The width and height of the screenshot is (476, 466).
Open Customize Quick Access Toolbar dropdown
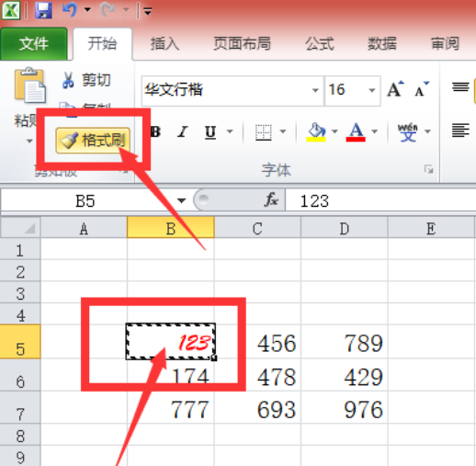coord(148,12)
